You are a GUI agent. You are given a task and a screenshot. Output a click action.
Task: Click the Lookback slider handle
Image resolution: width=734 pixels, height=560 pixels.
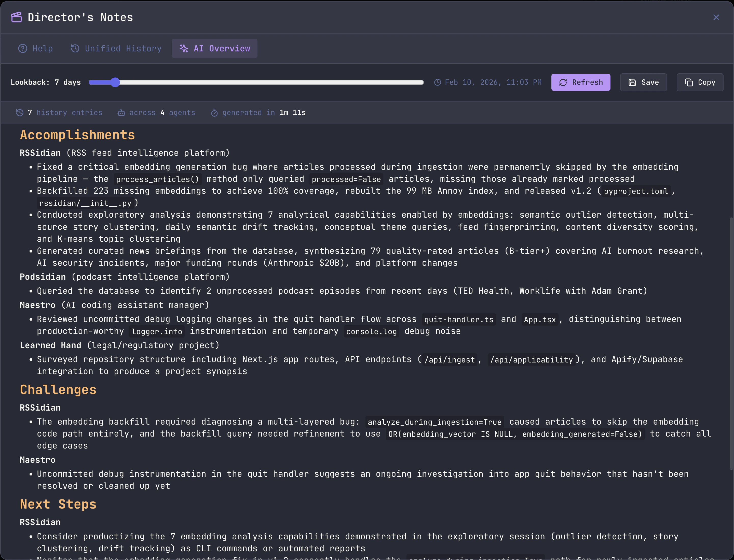pyautogui.click(x=115, y=82)
